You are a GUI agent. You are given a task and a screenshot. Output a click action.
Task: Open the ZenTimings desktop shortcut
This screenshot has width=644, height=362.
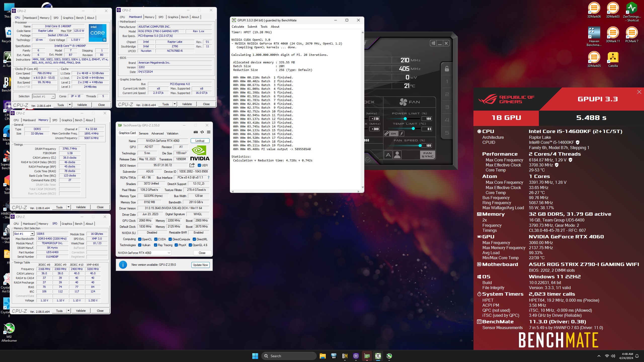632,12
